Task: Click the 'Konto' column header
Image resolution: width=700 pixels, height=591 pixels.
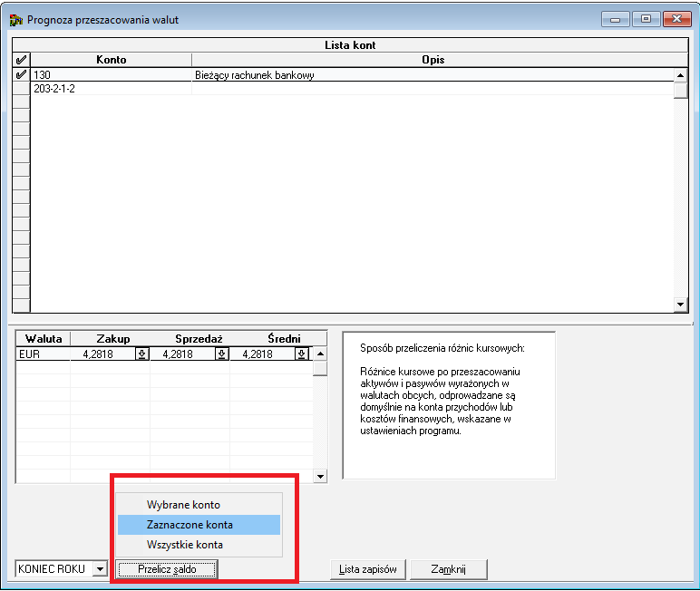Action: click(x=112, y=60)
